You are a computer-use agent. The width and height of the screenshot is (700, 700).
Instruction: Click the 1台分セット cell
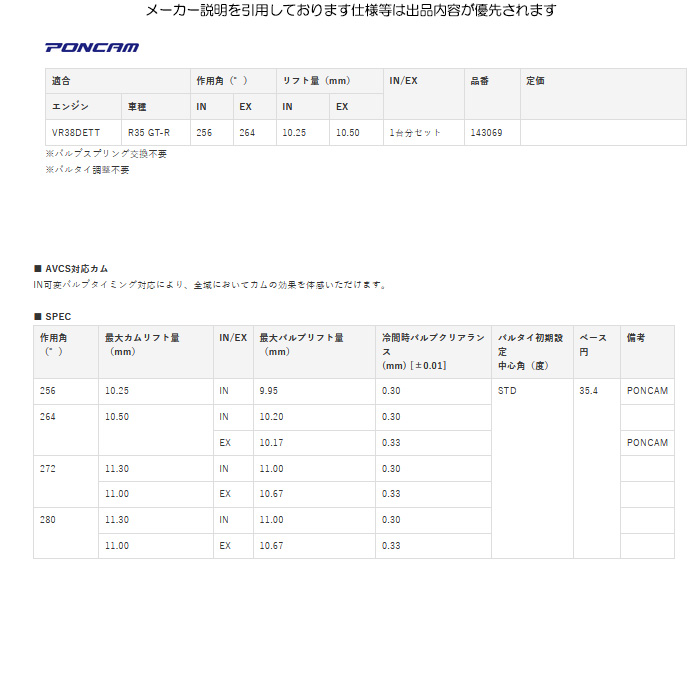click(x=424, y=133)
